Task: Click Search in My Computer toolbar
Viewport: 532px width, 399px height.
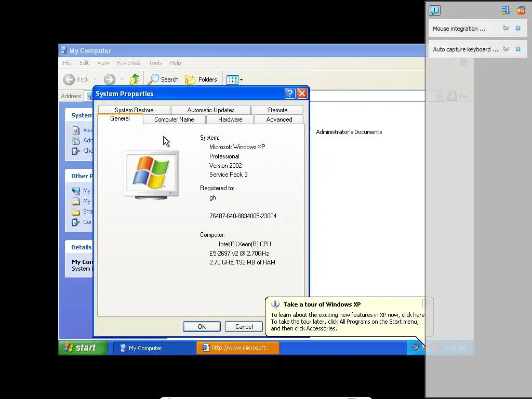Action: pyautogui.click(x=164, y=79)
